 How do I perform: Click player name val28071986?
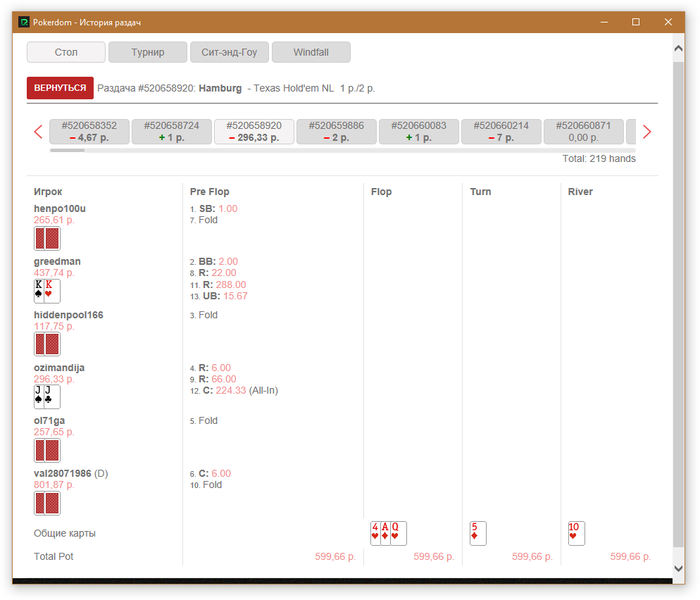62,473
